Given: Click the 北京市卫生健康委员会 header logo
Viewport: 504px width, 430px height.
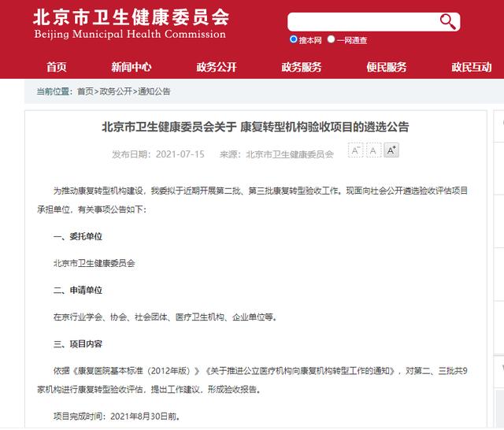Looking at the screenshot, I should 132,17.
